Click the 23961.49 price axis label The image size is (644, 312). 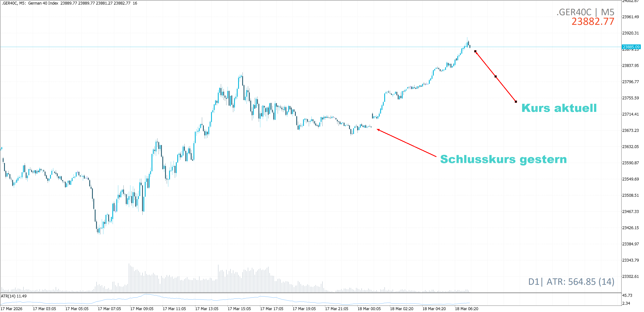coord(630,17)
